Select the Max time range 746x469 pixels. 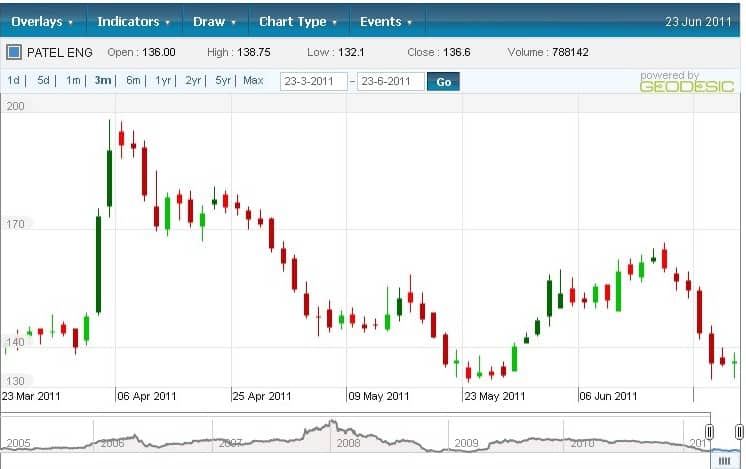(x=253, y=80)
